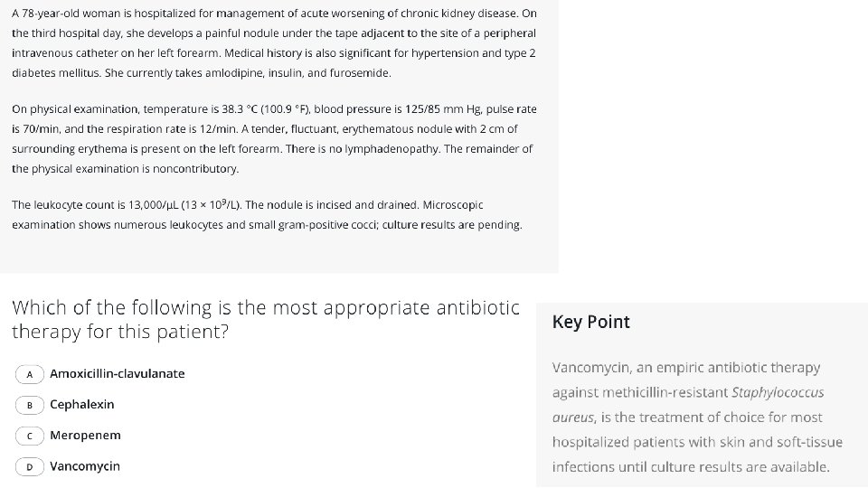Screen dimensions: 868x488
Task: Select the letter B answer badge
Action: click(x=30, y=405)
